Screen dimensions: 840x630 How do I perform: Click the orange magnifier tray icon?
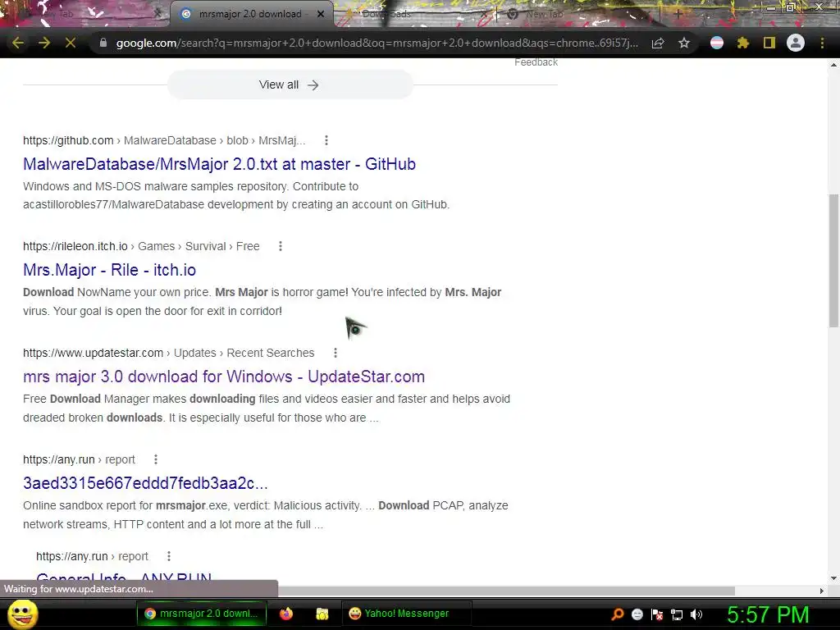618,614
